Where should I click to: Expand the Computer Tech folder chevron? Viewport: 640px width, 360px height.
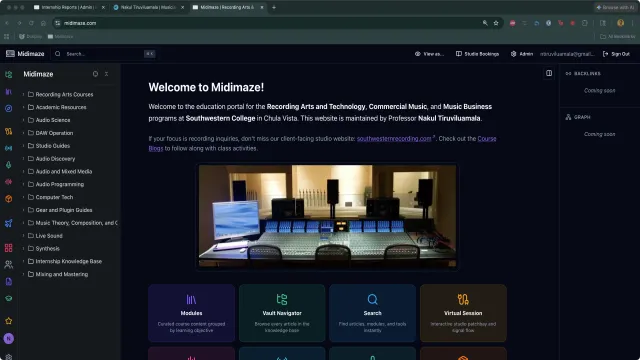(23, 197)
